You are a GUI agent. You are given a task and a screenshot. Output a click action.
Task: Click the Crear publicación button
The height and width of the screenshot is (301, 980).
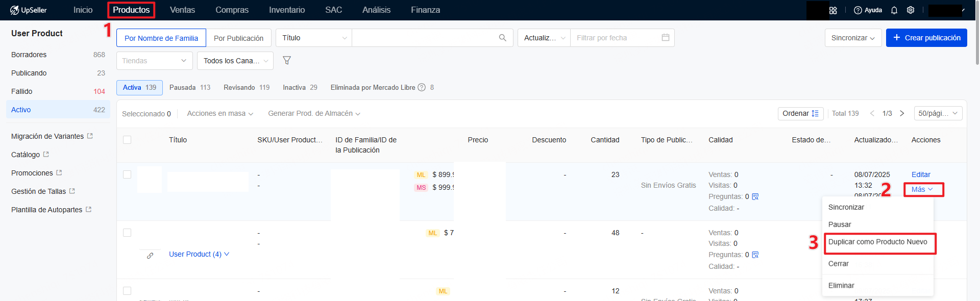(x=926, y=38)
